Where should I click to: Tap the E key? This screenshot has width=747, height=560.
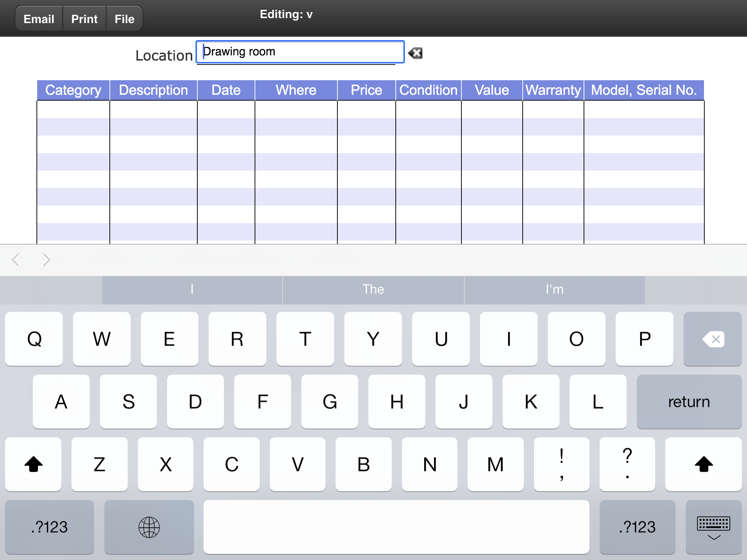coord(170,339)
